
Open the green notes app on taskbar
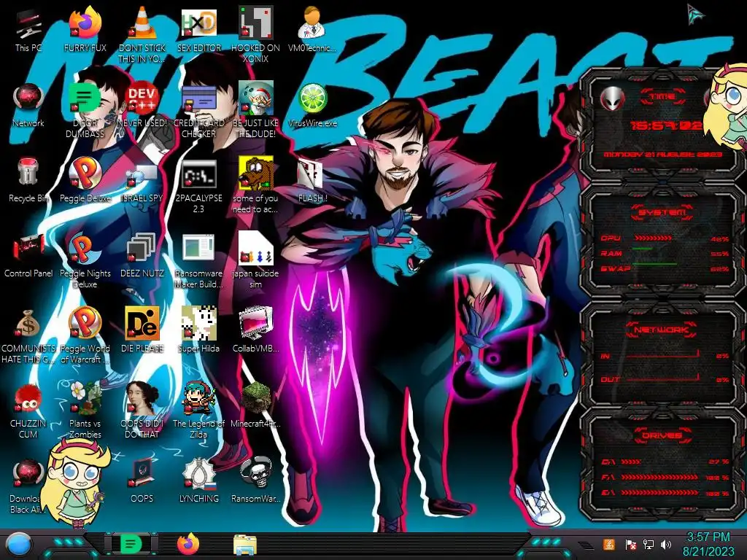coord(131,544)
